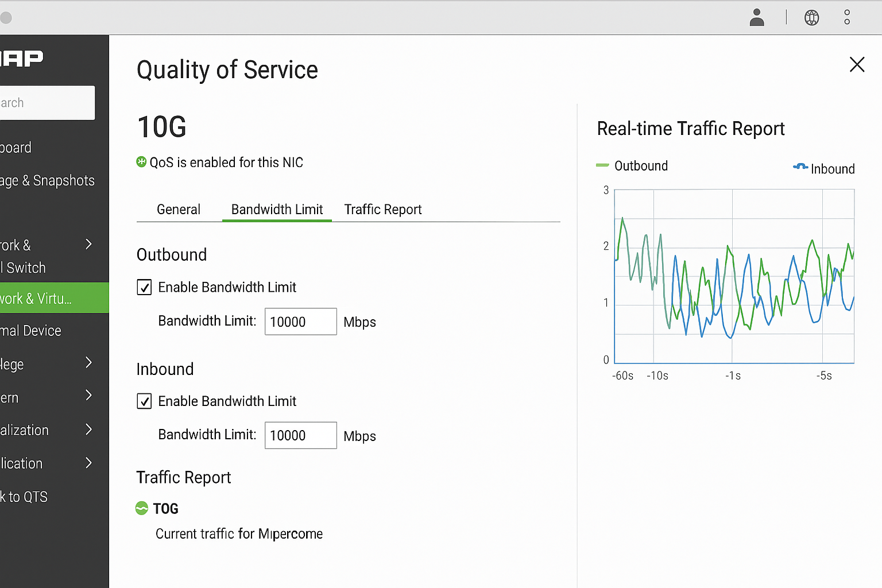Viewport: 882px width, 588px height.
Task: Switch to the General tab
Action: pyautogui.click(x=179, y=210)
